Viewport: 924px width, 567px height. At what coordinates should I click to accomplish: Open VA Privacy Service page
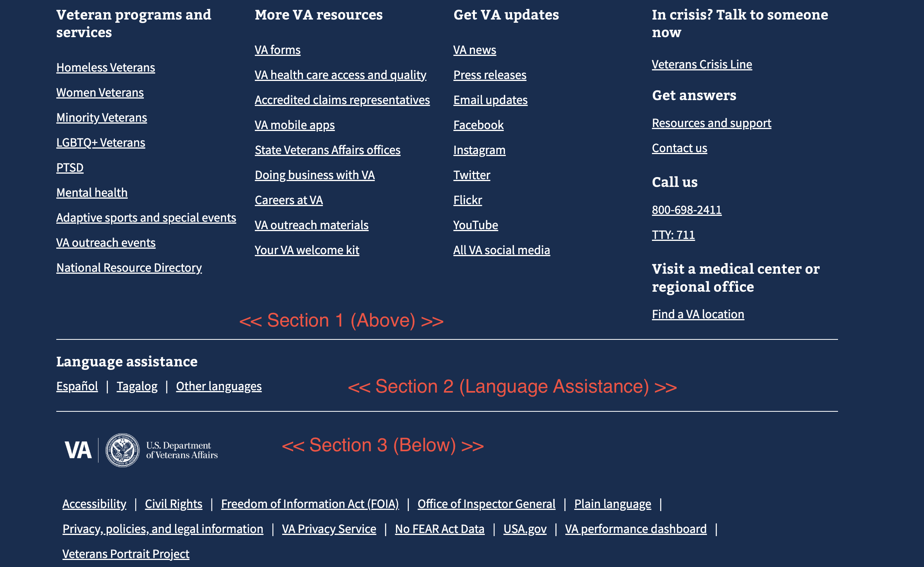[329, 528]
